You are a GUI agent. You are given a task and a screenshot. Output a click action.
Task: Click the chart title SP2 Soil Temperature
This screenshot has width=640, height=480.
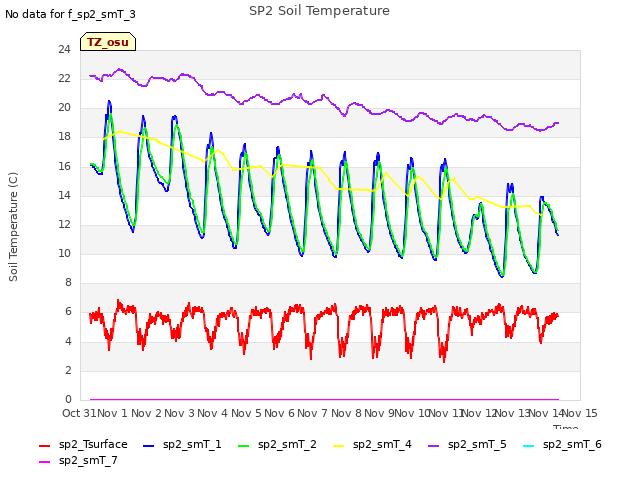pos(319,11)
